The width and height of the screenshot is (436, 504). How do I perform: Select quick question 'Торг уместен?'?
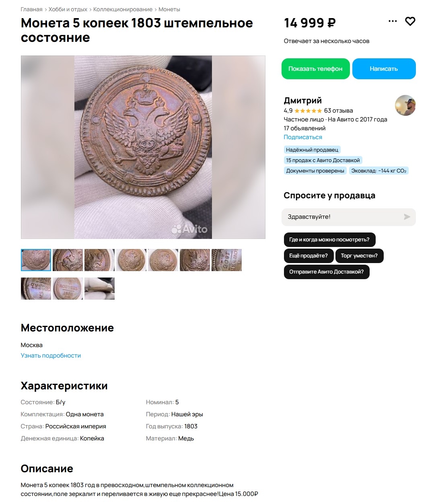(x=359, y=255)
